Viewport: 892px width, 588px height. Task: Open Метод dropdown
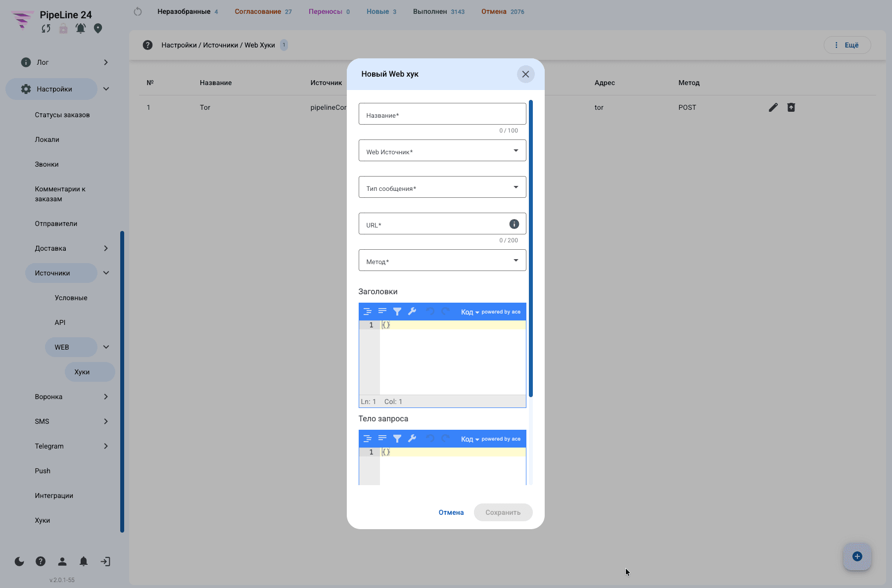point(442,260)
